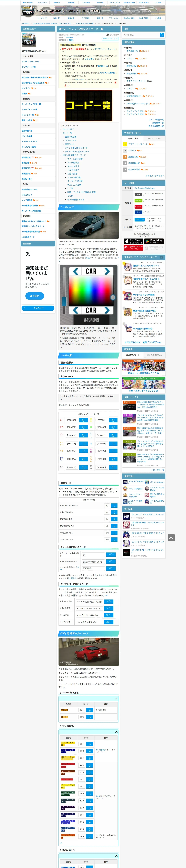The width and height of the screenshot is (186, 868).
Task: Collapse the スバル純正色 table chevron
Action: [116, 856]
